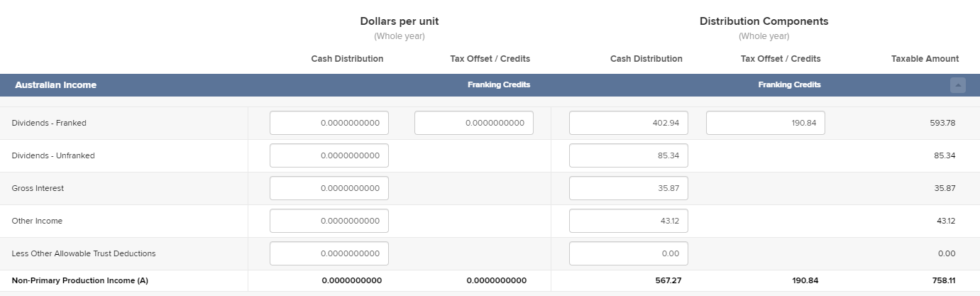Edit the 43.12 other income field

(x=628, y=221)
